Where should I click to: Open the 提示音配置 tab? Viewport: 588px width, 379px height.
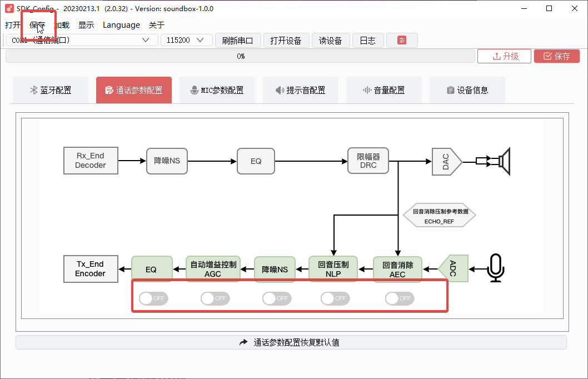[x=300, y=90]
